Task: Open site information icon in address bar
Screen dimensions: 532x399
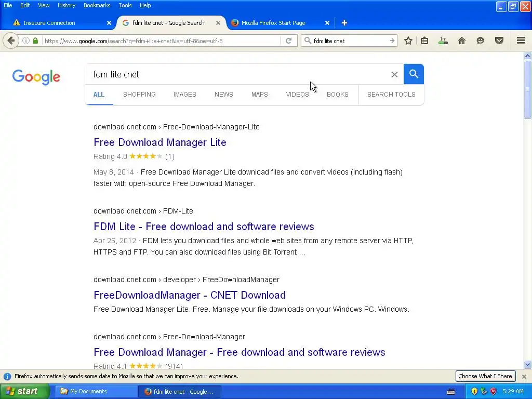Action: 26,41
